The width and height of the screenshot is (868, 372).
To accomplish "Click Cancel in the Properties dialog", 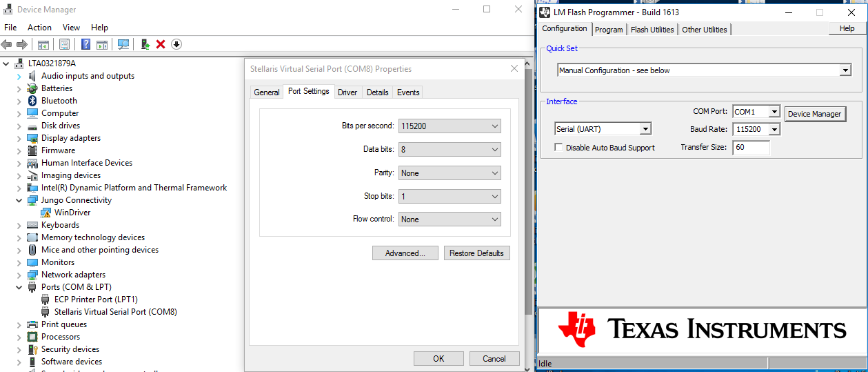I will [494, 358].
